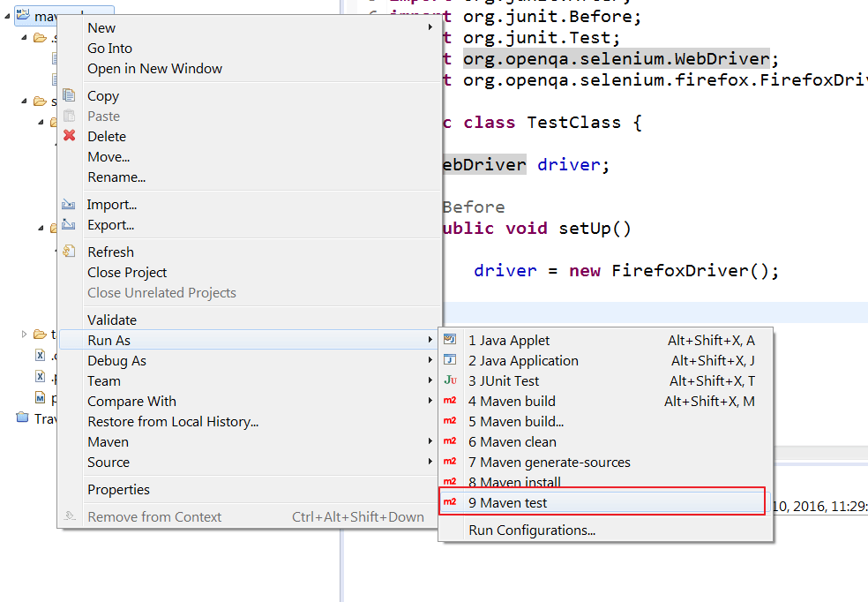
Task: Expand the Team submenu arrow
Action: (x=430, y=380)
